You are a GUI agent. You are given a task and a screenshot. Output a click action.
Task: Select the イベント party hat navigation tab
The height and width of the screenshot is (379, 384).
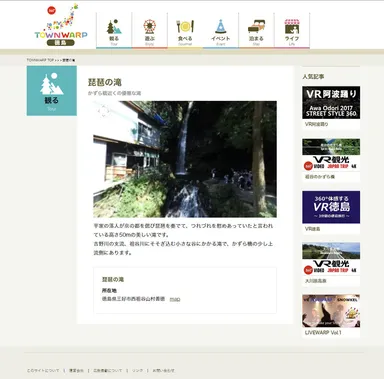tap(221, 31)
